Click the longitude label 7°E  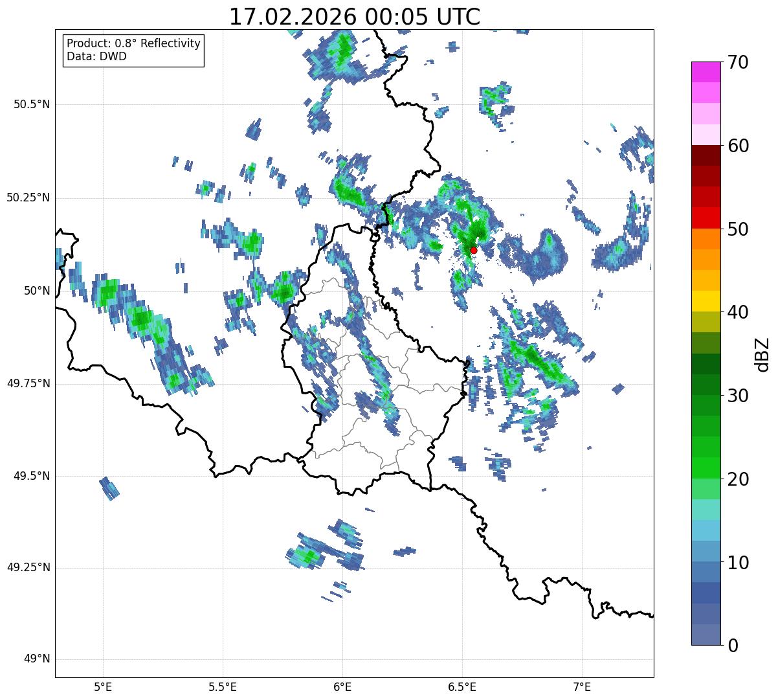[582, 688]
